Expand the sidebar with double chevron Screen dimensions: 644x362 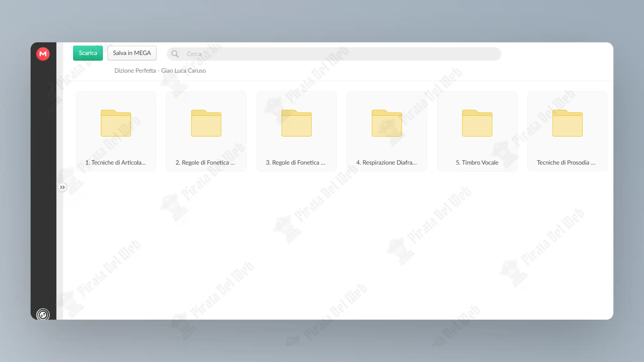(62, 187)
